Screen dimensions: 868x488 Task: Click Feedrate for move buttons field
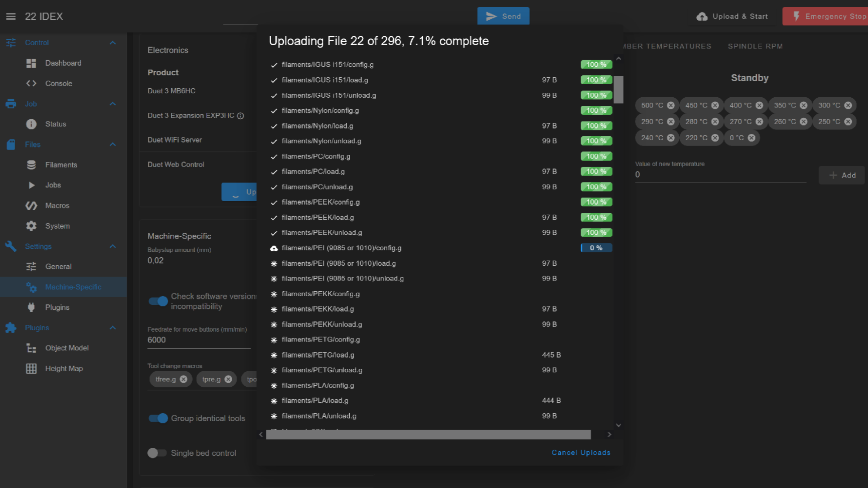pyautogui.click(x=199, y=340)
